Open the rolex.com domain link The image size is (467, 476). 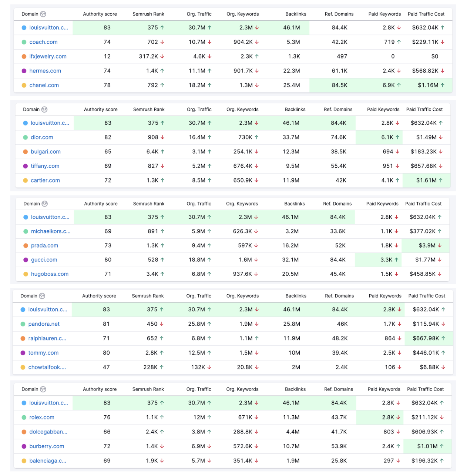point(42,418)
